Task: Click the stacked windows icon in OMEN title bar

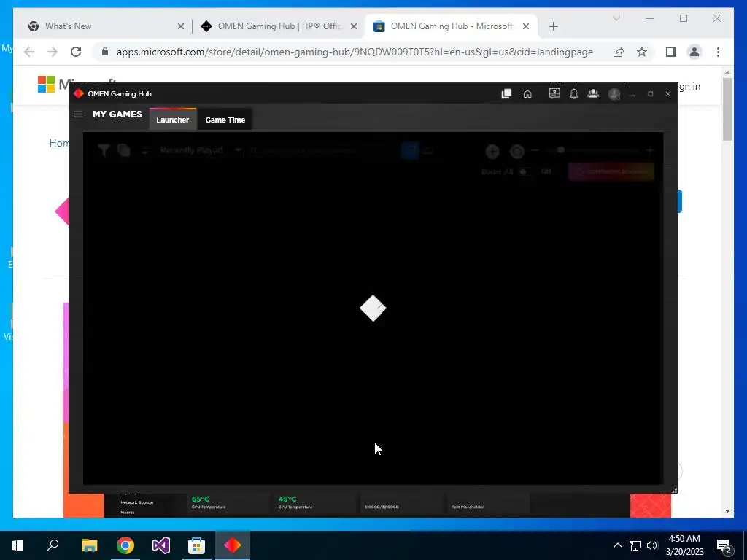Action: pyautogui.click(x=506, y=94)
